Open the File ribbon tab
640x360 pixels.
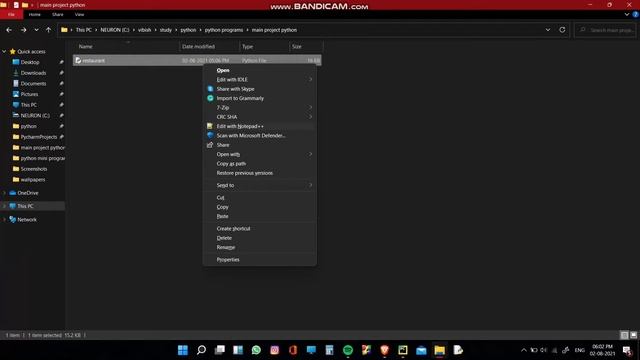[11, 14]
